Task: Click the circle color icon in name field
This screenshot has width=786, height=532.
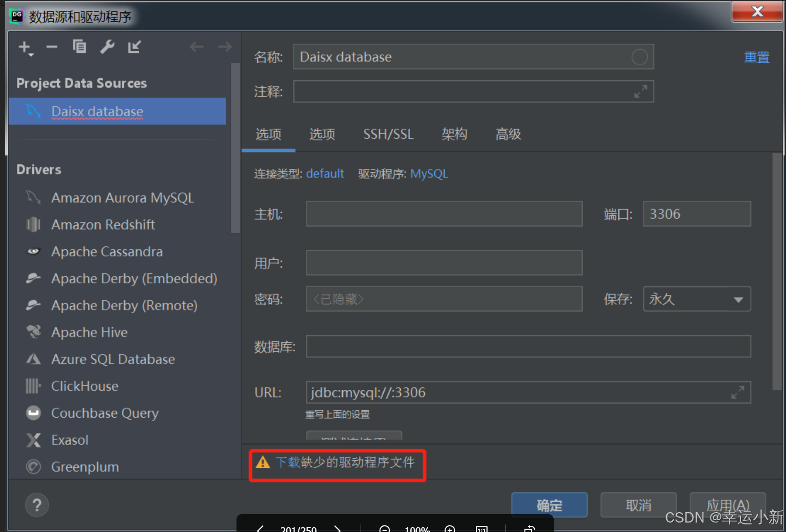Action: coord(640,57)
